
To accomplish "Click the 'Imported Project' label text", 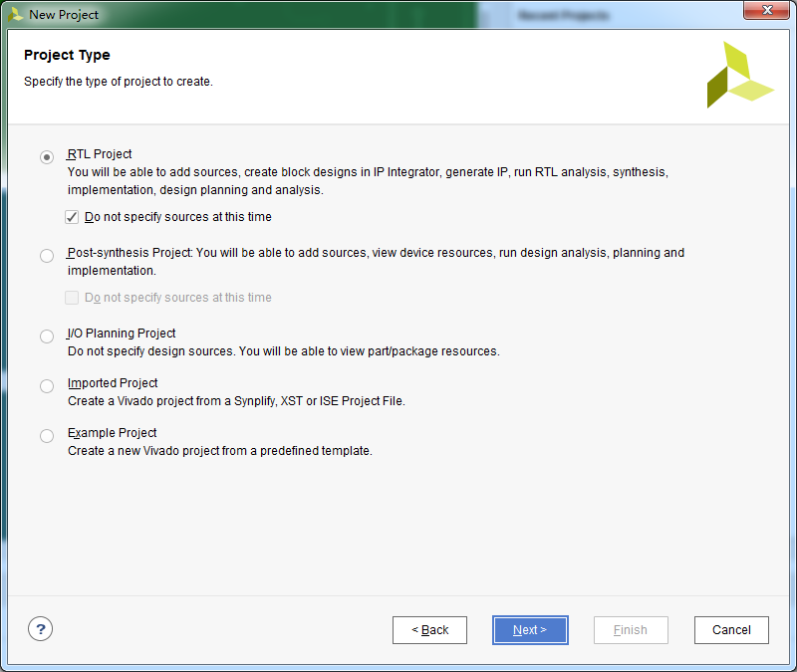I will coord(113,383).
